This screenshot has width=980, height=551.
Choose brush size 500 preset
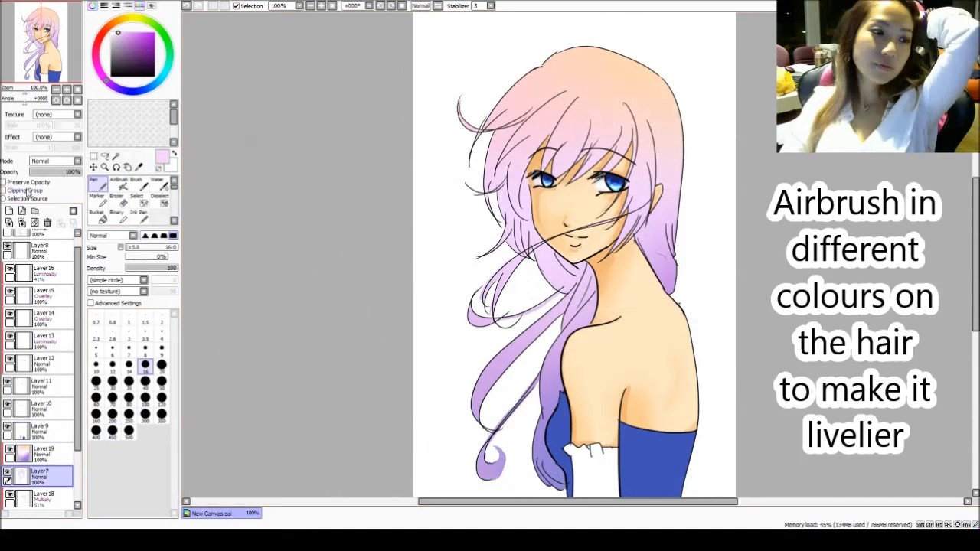click(129, 432)
